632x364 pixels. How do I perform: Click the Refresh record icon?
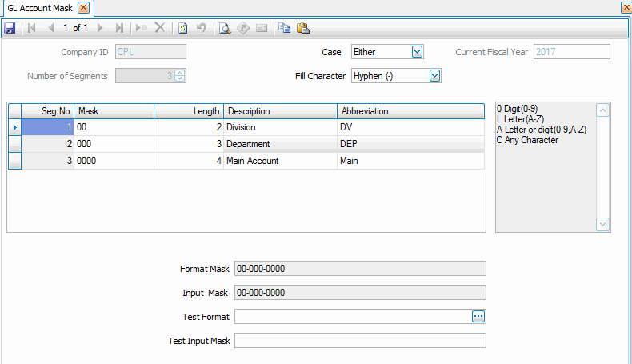pyautogui.click(x=183, y=28)
